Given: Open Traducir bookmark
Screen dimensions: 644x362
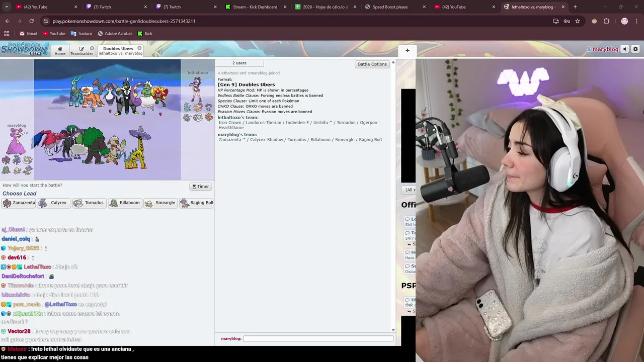Looking at the screenshot, I should coord(82,34).
